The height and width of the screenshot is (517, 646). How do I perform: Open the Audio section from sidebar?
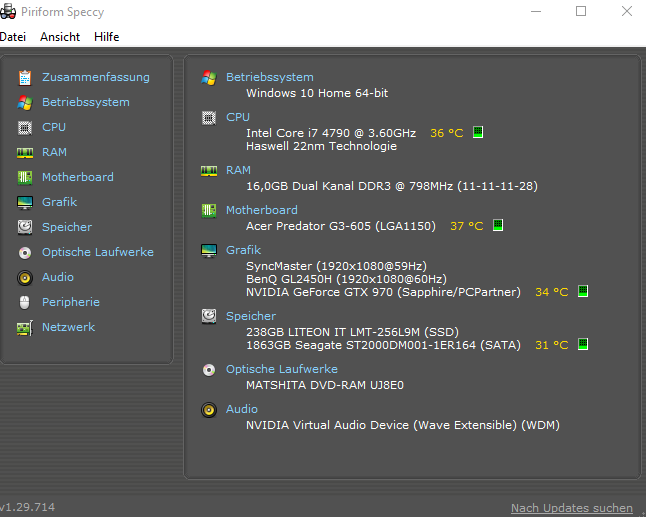[58, 277]
